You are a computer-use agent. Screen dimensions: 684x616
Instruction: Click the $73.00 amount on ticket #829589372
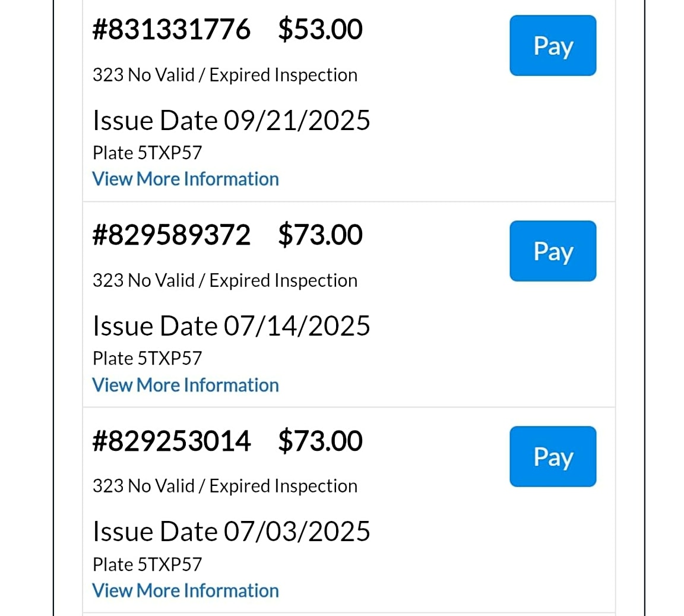click(x=320, y=235)
